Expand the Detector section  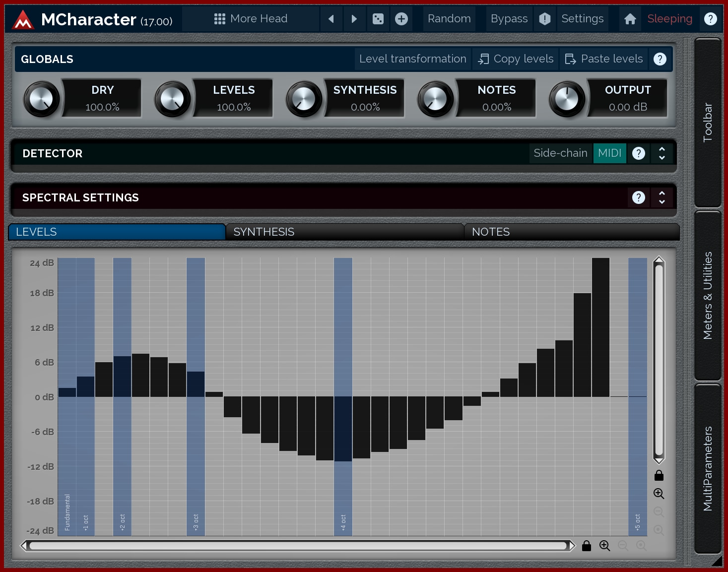coord(662,153)
